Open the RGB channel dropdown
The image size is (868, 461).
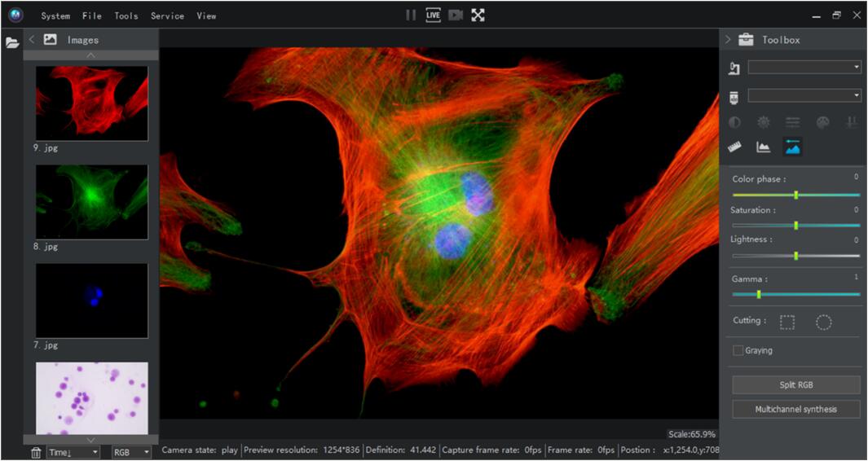coord(131,452)
